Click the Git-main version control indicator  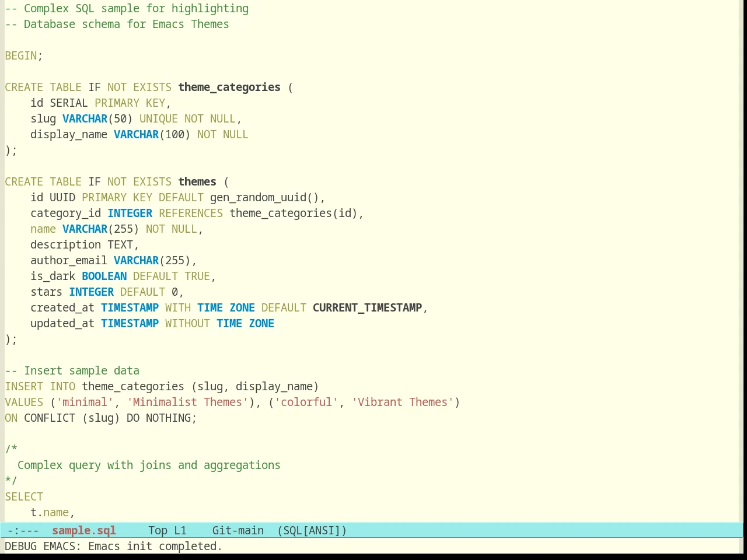click(x=238, y=530)
